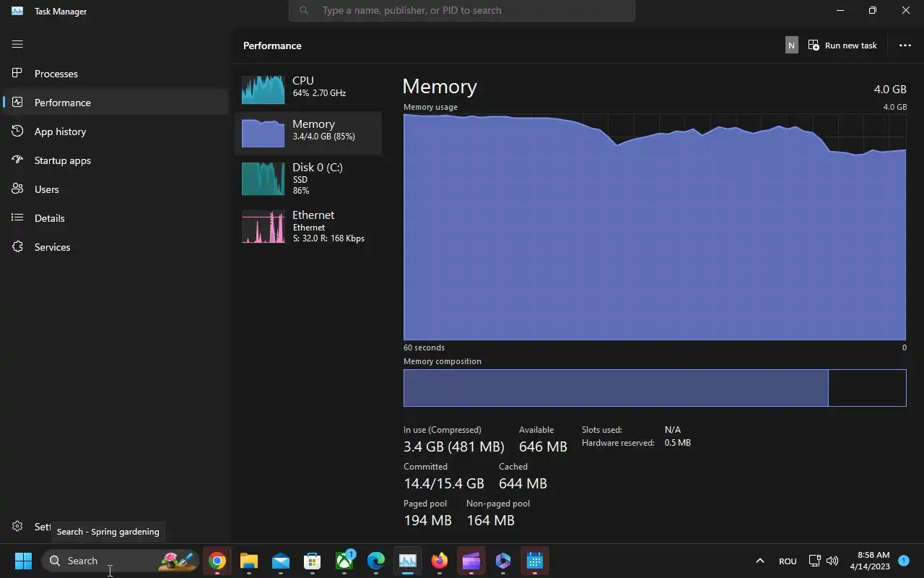The image size is (924, 578).
Task: Click the ROU language indicator
Action: coord(788,561)
